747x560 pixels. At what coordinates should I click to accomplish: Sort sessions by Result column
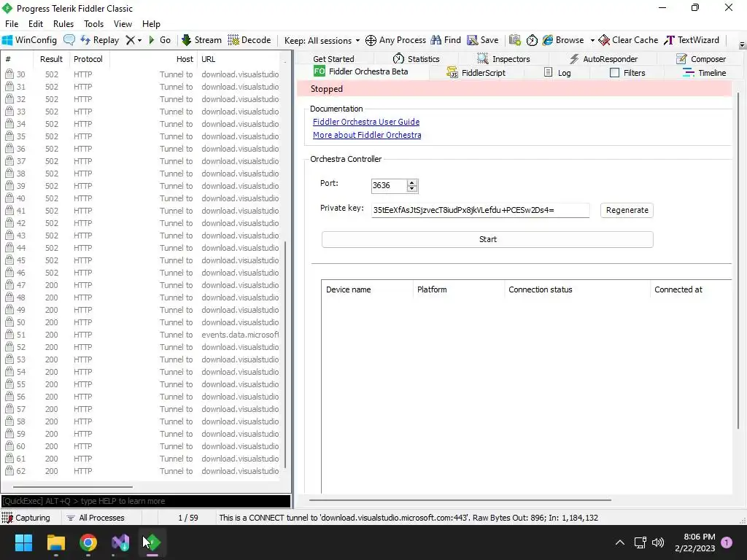point(51,59)
